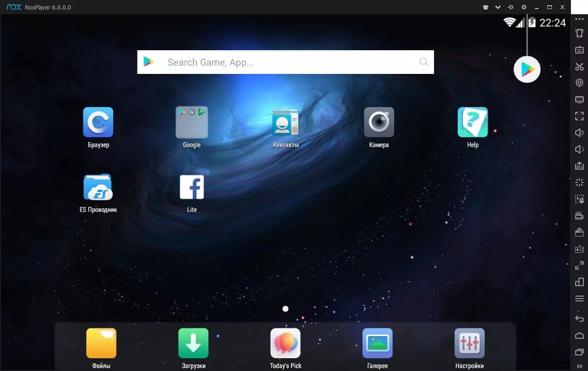Show recent apps via sidebar
588x371 pixels.
(x=579, y=352)
